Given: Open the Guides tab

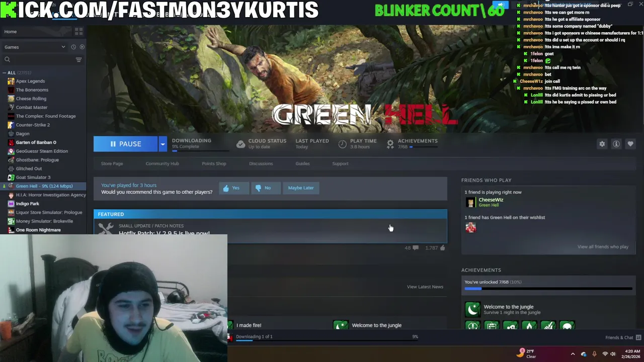Looking at the screenshot, I should point(302,163).
